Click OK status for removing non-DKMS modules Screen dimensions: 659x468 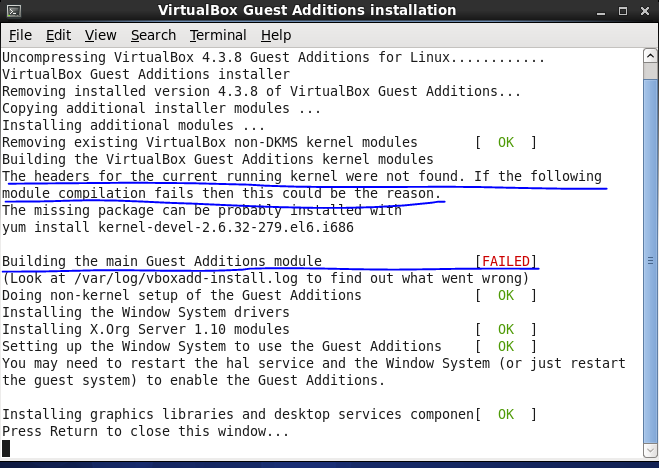tap(506, 142)
